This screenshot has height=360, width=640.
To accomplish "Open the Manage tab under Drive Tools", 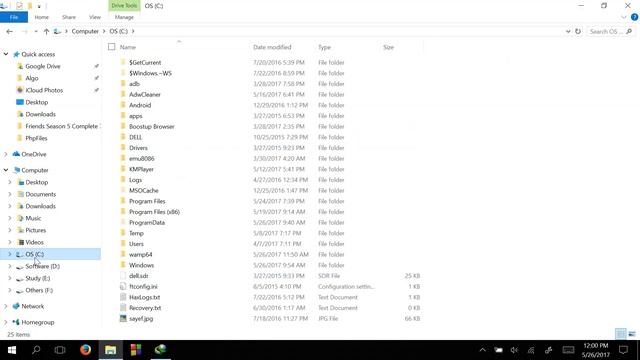I will (x=124, y=17).
